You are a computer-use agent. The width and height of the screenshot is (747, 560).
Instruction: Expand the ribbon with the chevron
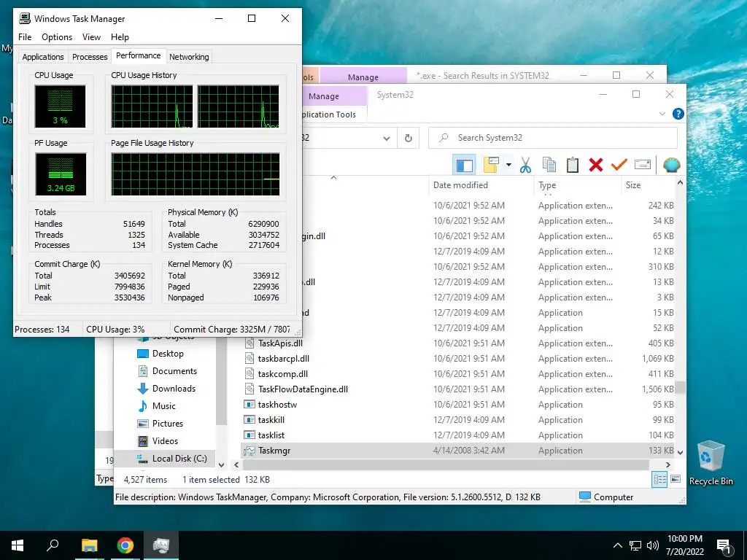pyautogui.click(x=662, y=114)
